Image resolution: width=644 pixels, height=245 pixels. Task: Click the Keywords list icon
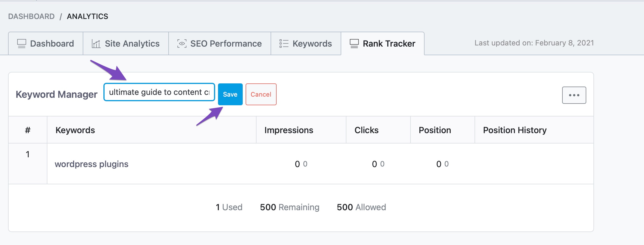(284, 44)
